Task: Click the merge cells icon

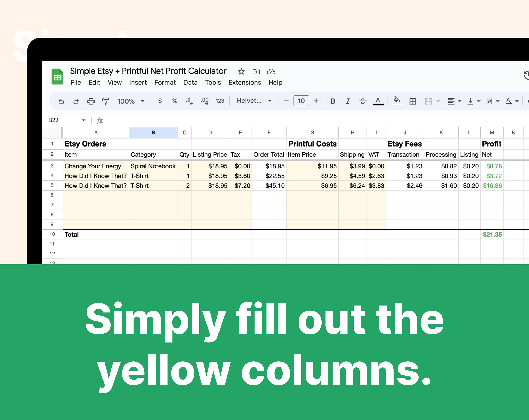Action: point(428,101)
